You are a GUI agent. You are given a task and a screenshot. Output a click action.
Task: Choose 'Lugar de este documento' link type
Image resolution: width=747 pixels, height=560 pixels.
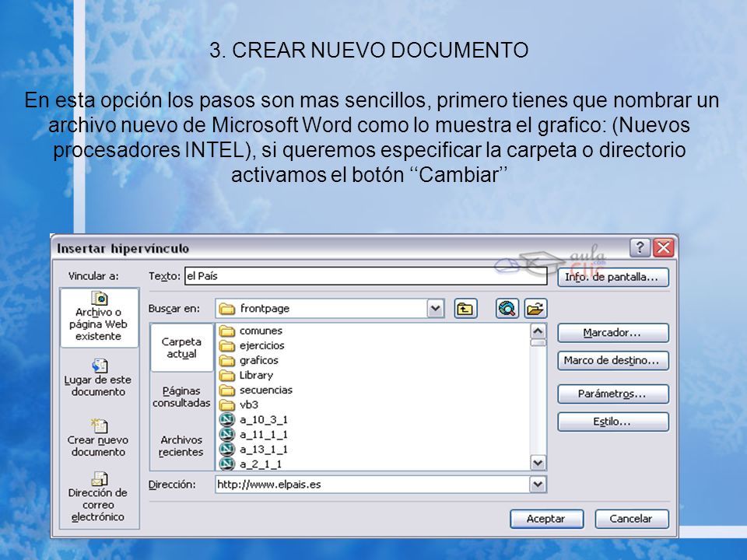coord(98,378)
